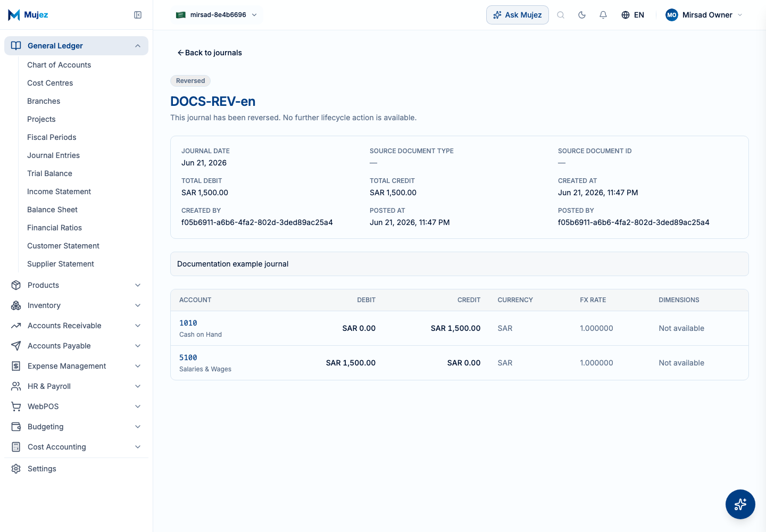Screen dimensions: 766x532
Task: Click the MO user avatar
Action: tap(672, 15)
